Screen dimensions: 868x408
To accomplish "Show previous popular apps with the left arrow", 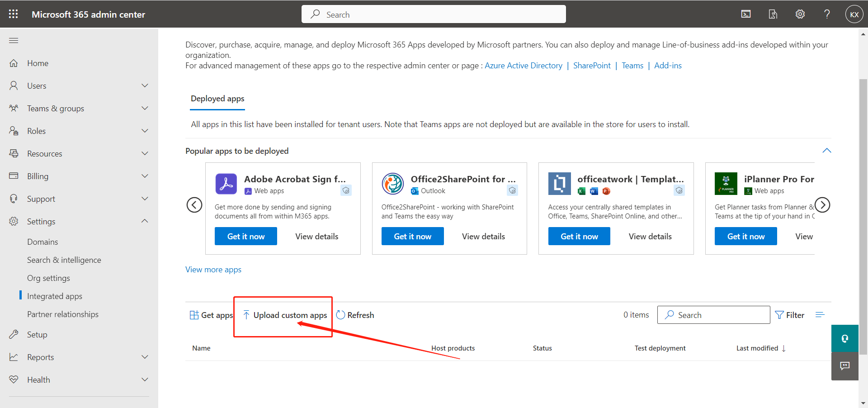I will pos(194,205).
